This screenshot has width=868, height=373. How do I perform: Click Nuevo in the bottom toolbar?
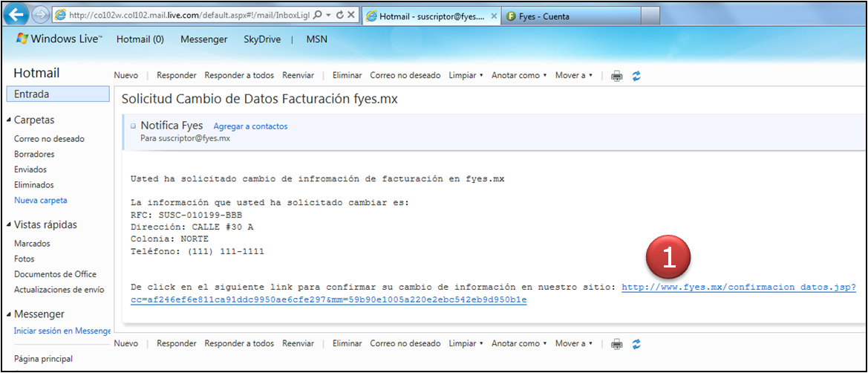point(125,343)
